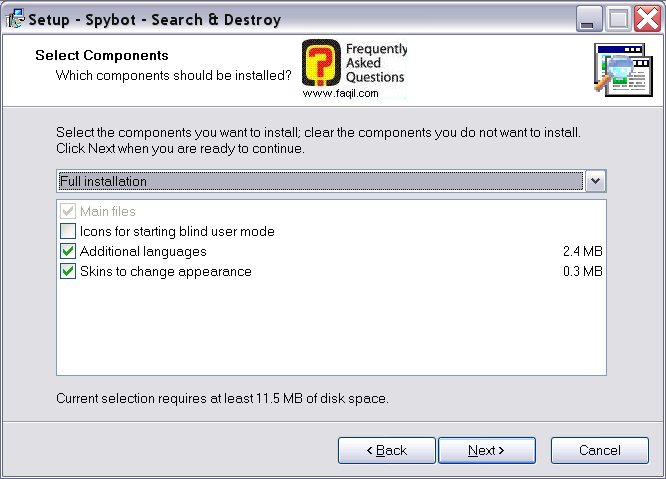This screenshot has width=666, height=479.
Task: Click the 0.3 MB size value
Action: point(582,271)
